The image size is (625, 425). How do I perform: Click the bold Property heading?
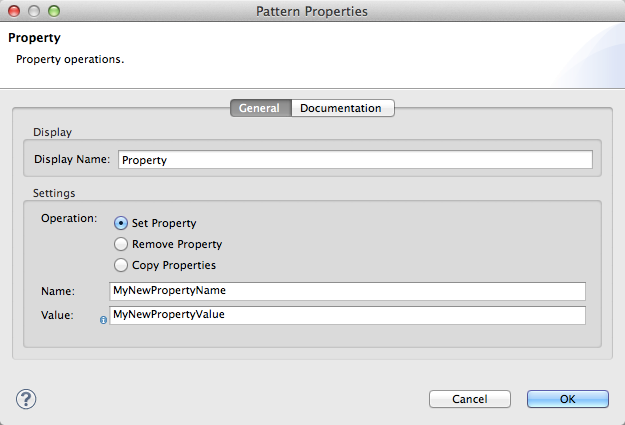pos(34,38)
